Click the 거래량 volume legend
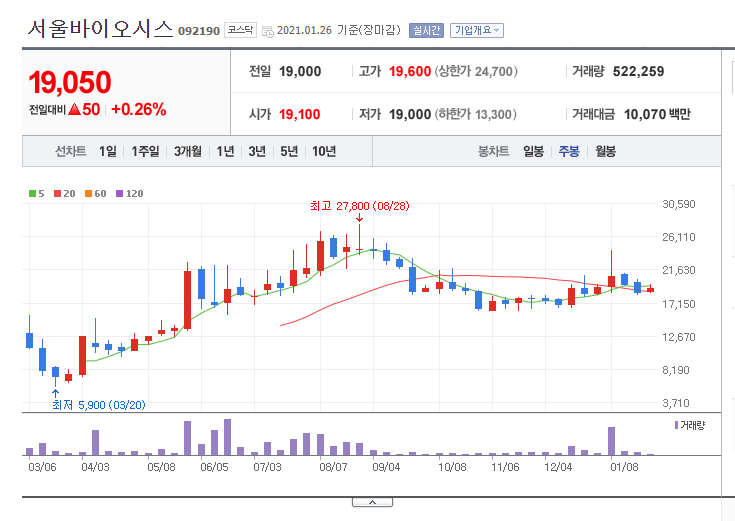Viewport: 735px width, 521px height. 690,425
